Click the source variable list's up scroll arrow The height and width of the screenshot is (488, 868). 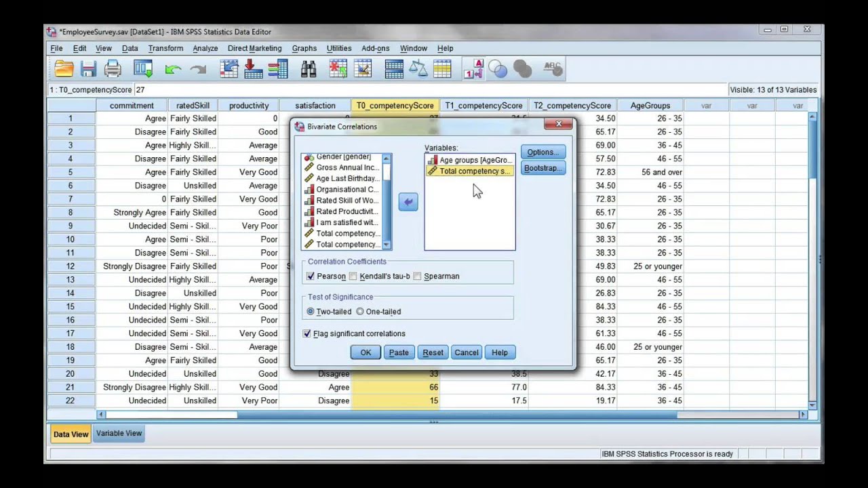(387, 159)
